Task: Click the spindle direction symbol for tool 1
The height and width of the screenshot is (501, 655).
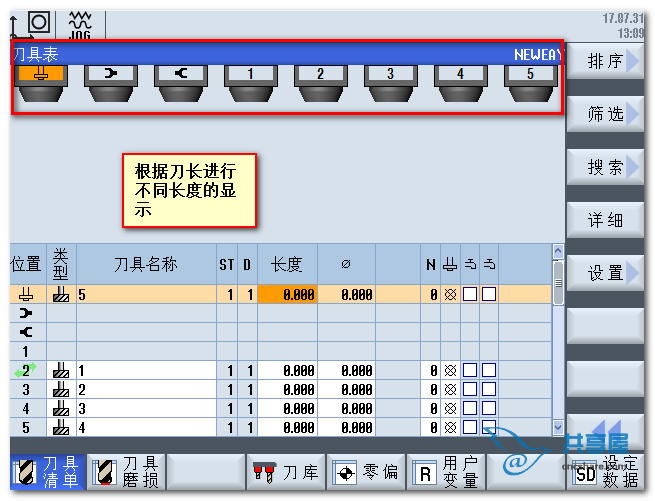Action: click(450, 370)
